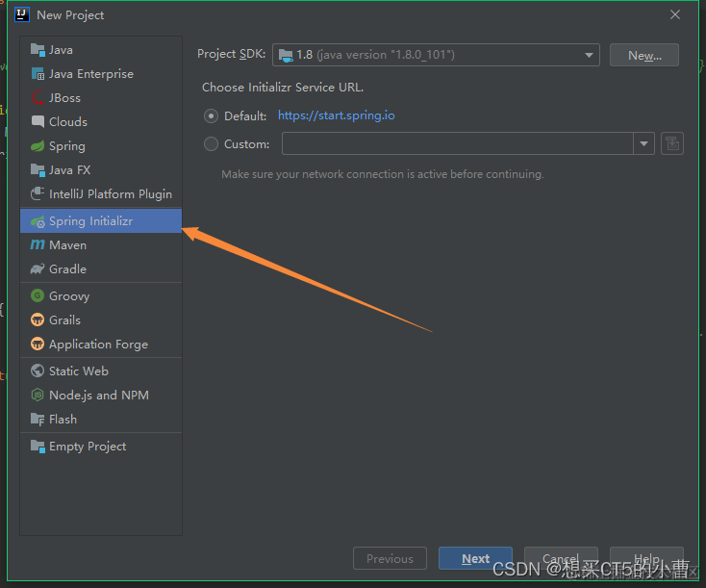
Task: Choose the Empty Project type
Action: pyautogui.click(x=101, y=447)
